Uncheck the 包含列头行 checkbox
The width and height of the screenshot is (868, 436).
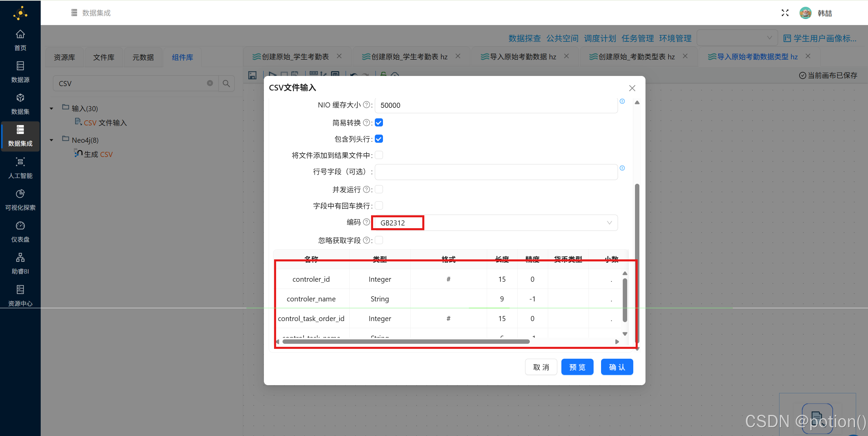click(x=379, y=139)
